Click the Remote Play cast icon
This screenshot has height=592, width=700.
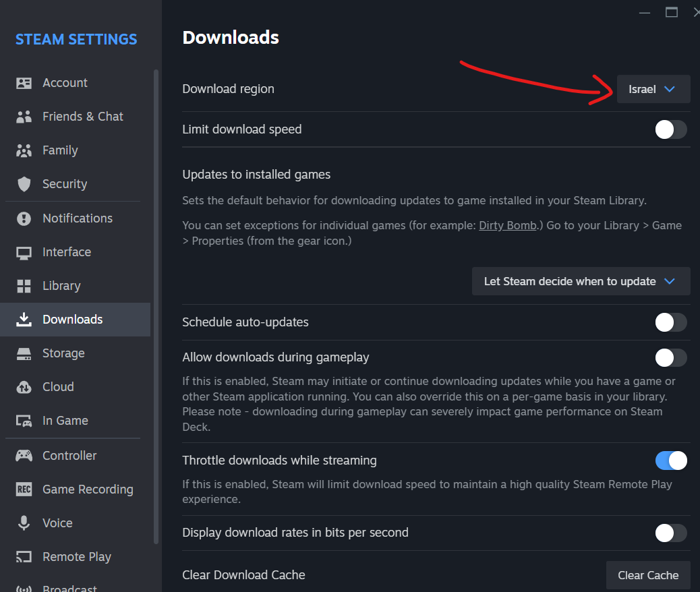click(24, 557)
